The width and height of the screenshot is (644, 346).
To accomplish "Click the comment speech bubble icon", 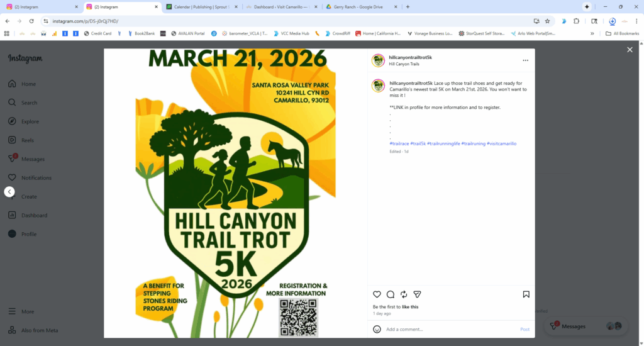I will point(391,294).
